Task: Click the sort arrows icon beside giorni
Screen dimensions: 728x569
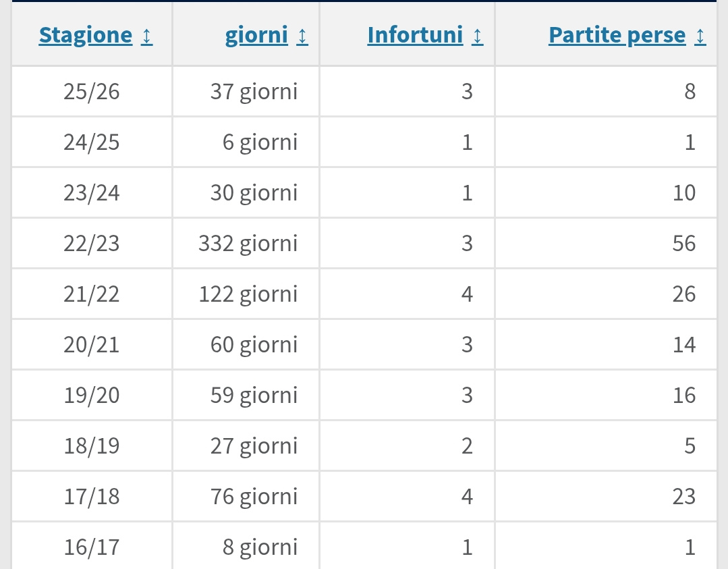Action: 302,36
